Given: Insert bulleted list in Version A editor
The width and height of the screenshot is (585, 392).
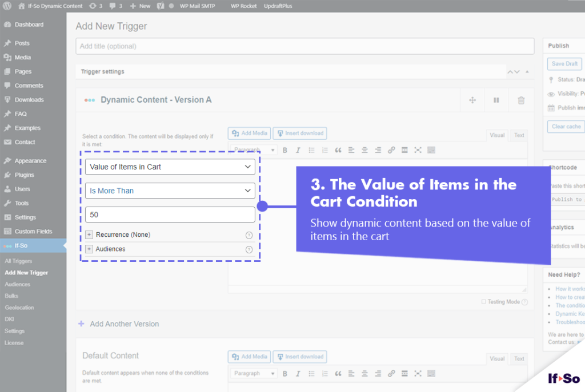Looking at the screenshot, I should click(x=311, y=150).
